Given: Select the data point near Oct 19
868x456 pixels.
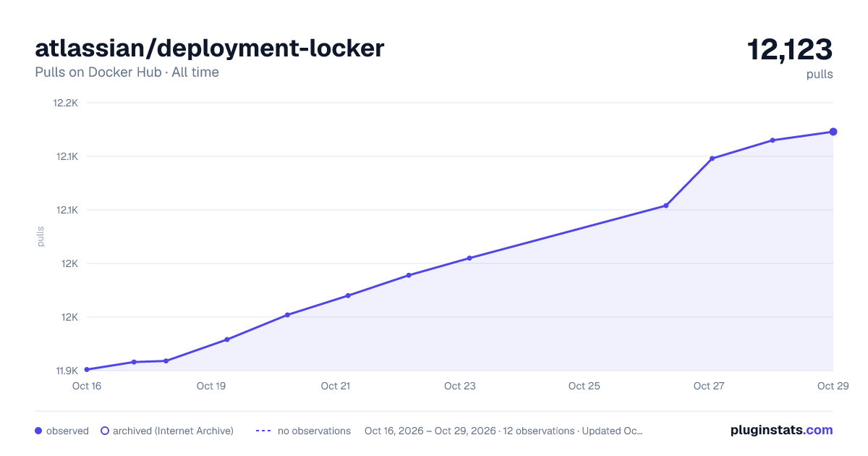Looking at the screenshot, I should click(227, 339).
